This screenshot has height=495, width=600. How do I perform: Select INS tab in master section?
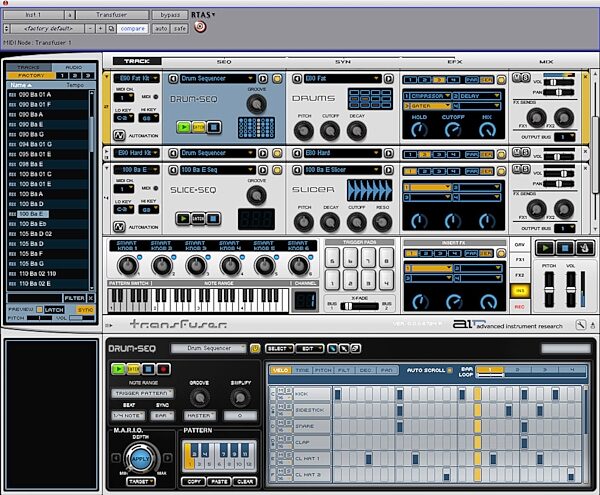(x=520, y=291)
